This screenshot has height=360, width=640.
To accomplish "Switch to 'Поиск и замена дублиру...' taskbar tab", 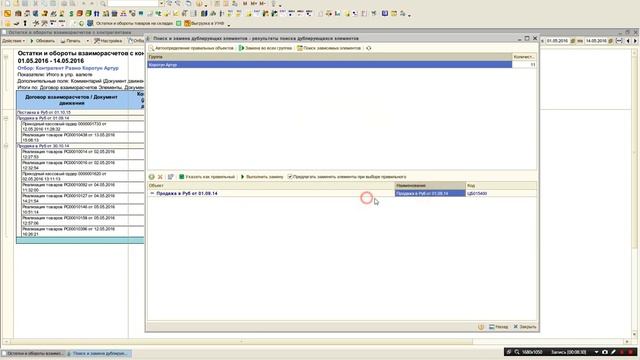I will tap(98, 353).
